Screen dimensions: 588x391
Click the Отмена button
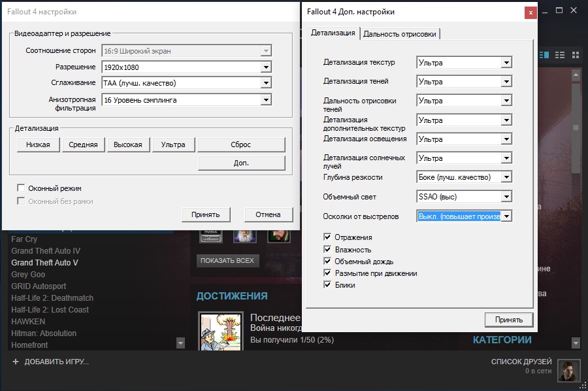pyautogui.click(x=268, y=214)
